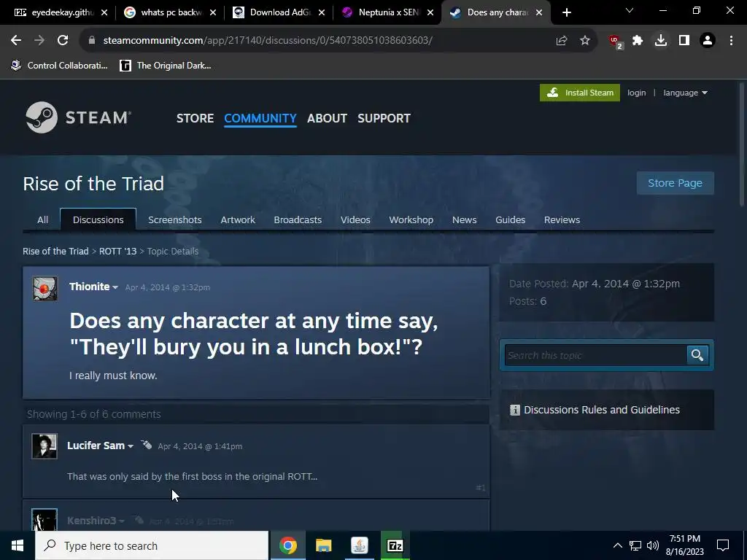747x560 pixels.
Task: Open the STORE menu
Action: pyautogui.click(x=195, y=118)
